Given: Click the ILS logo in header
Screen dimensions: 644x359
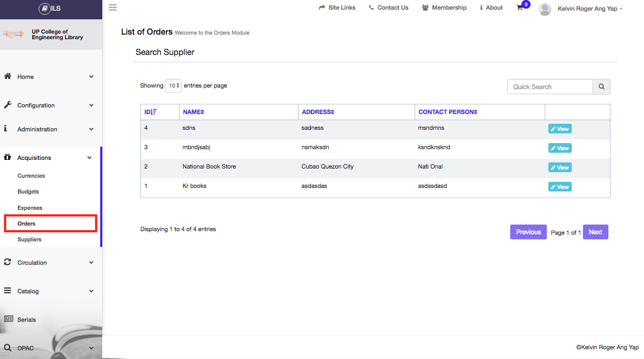Looking at the screenshot, I should tap(50, 9).
